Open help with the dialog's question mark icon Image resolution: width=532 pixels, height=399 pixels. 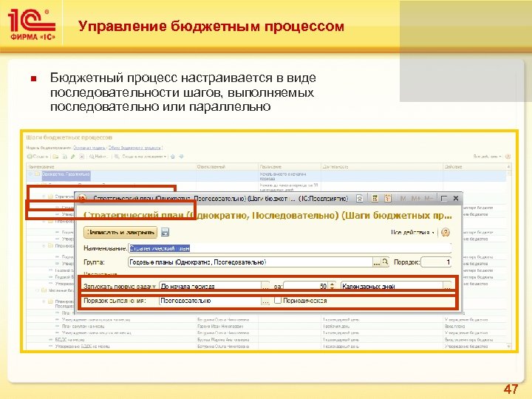[446, 233]
